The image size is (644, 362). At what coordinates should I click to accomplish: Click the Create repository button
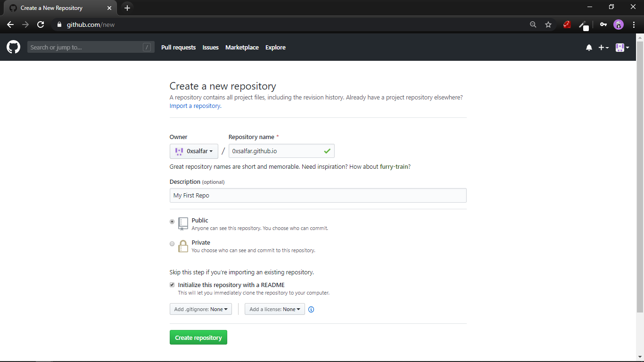pyautogui.click(x=198, y=337)
